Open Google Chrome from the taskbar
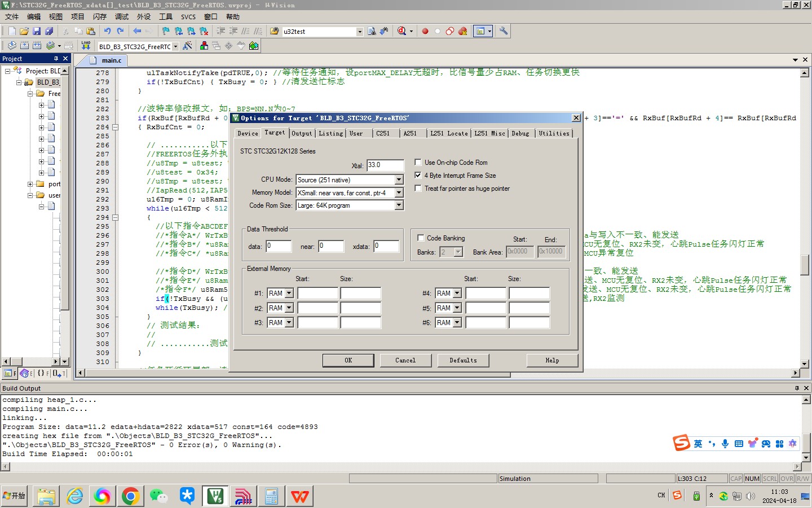This screenshot has width=812, height=508. 130,496
